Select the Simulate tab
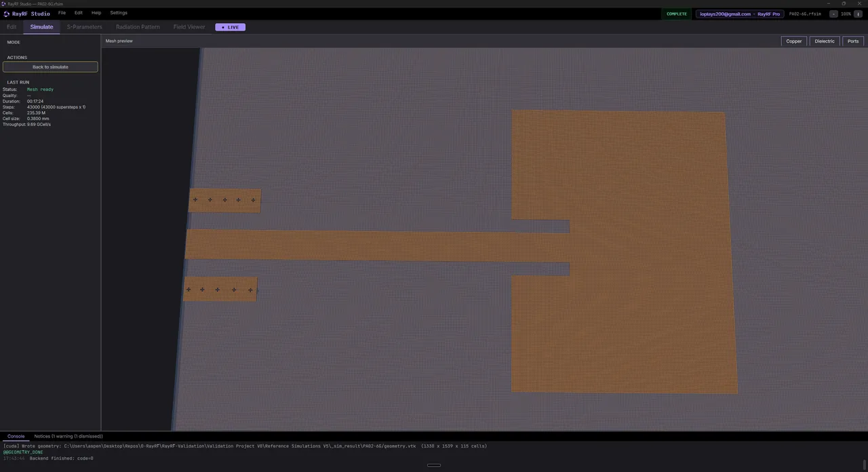This screenshot has width=868, height=472. click(41, 27)
